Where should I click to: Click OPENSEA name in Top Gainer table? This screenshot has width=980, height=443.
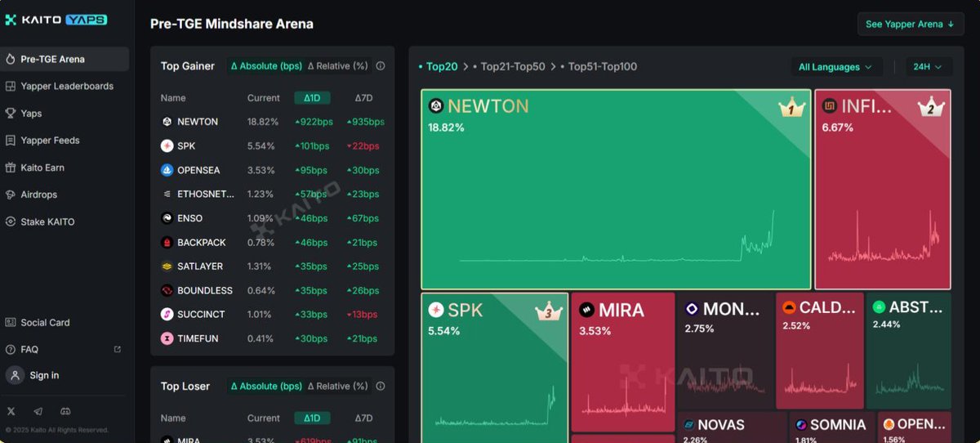tap(198, 170)
